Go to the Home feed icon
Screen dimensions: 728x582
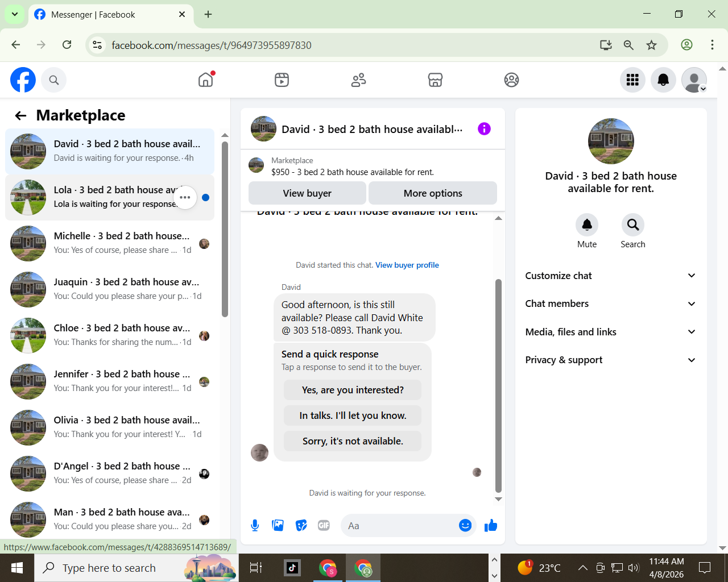pyautogui.click(x=206, y=80)
